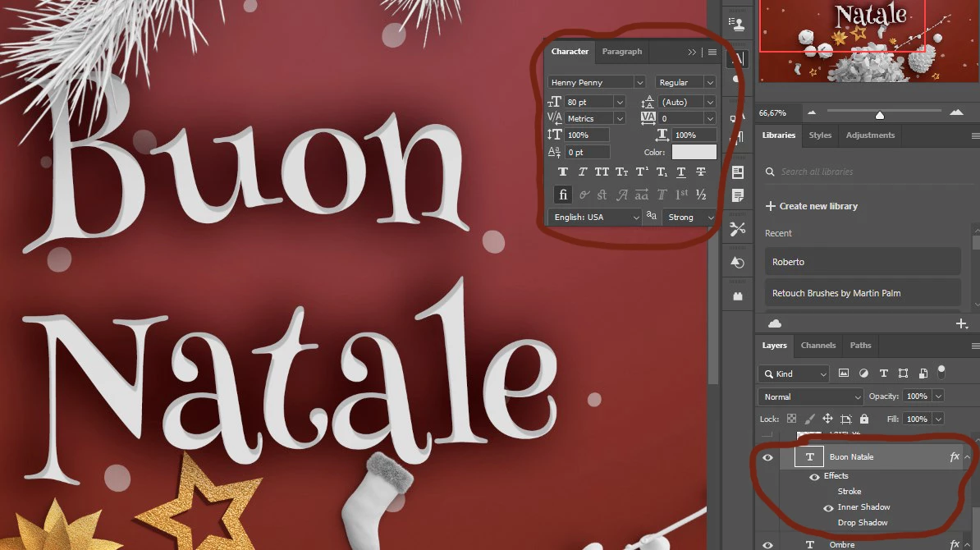Click the Navigator preview thumbnail
This screenshot has width=980, height=550.
tap(868, 41)
